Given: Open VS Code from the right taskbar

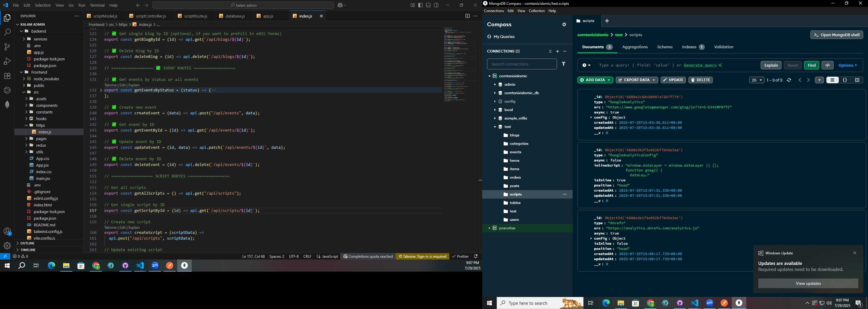Looking at the screenshot, I should [x=694, y=303].
